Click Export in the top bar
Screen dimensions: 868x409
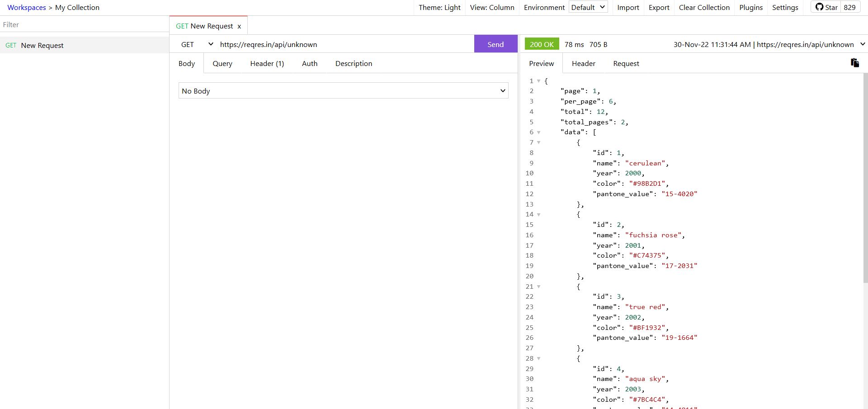coord(659,7)
